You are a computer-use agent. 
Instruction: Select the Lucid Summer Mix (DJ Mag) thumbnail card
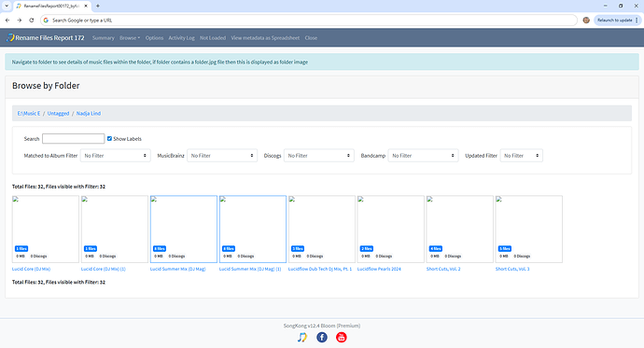[184, 229]
